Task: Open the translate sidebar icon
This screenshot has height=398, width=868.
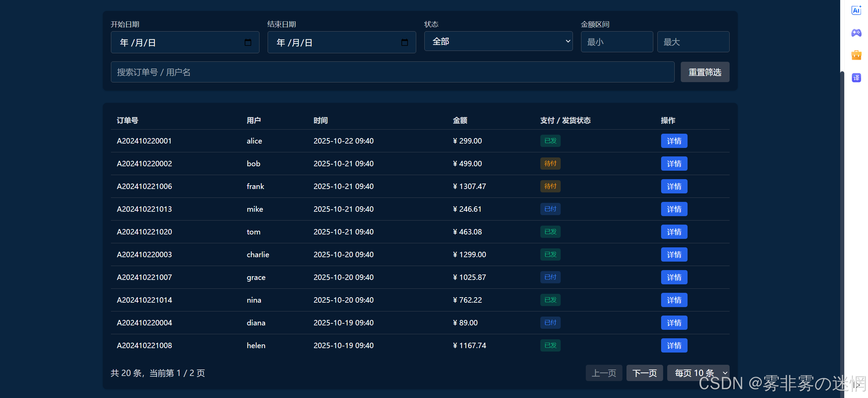Action: click(x=856, y=78)
